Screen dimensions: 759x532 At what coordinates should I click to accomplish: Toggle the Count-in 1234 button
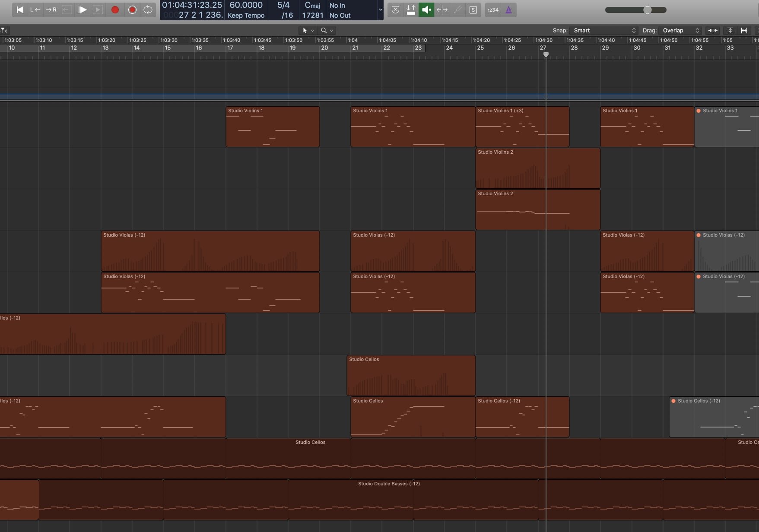pos(493,9)
